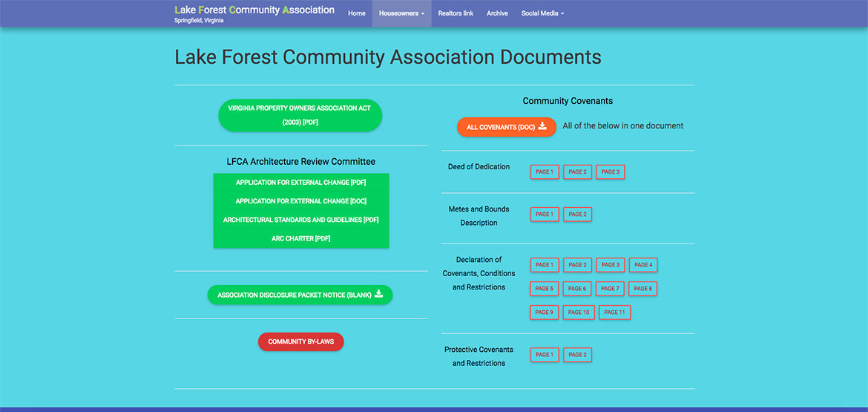Open Declaration of Covenants Page 1
868x412 pixels.
click(545, 265)
